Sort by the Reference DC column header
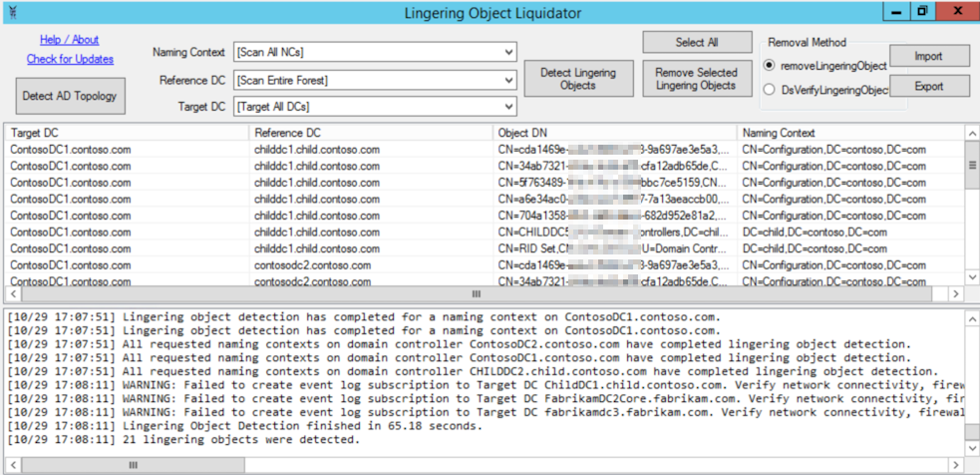 pyautogui.click(x=371, y=133)
